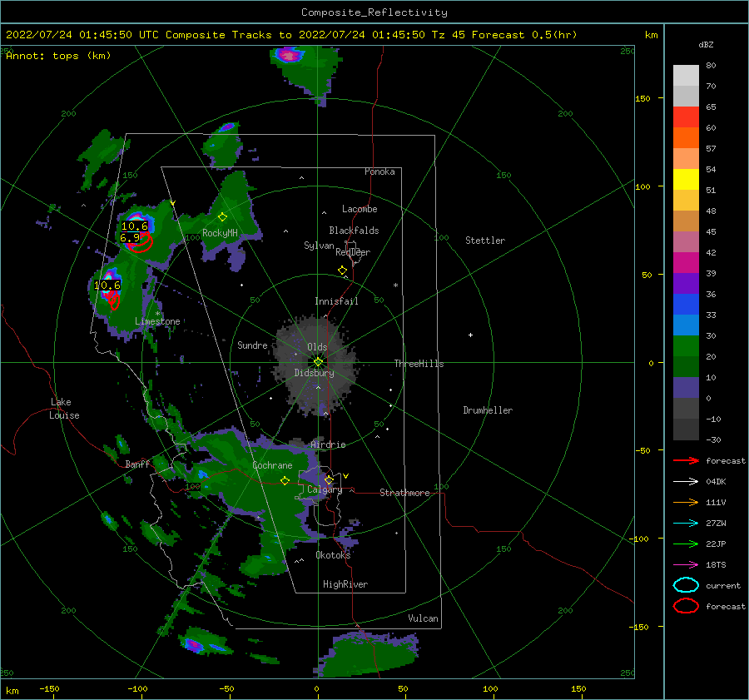Screen dimensions: 749x700
Task: Click the yellow diamond marker near Cochrane
Action: tap(285, 481)
